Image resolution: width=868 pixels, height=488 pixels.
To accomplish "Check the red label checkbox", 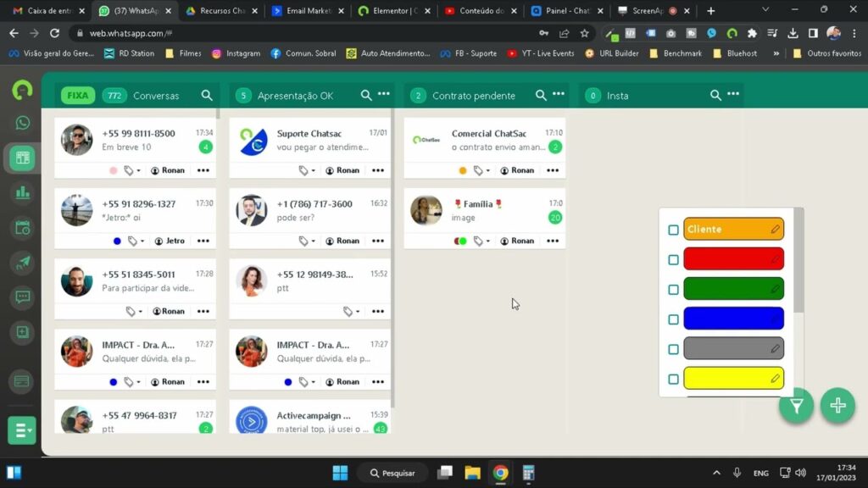I will 673,259.
